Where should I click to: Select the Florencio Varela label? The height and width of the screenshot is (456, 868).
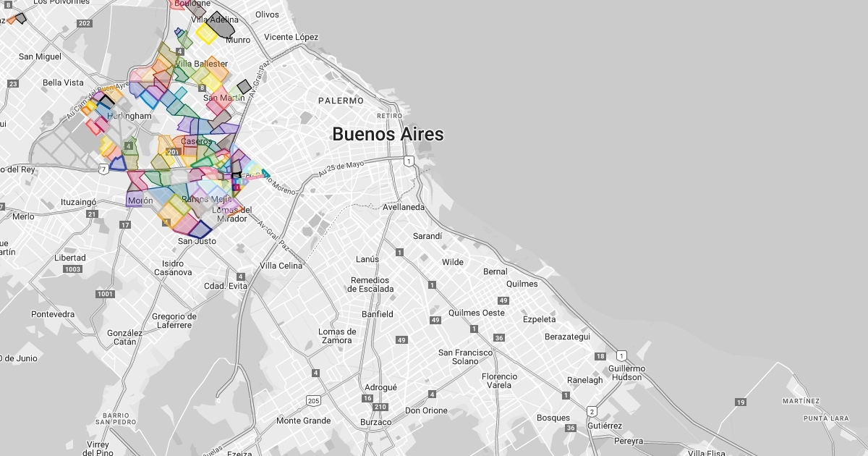(500, 381)
